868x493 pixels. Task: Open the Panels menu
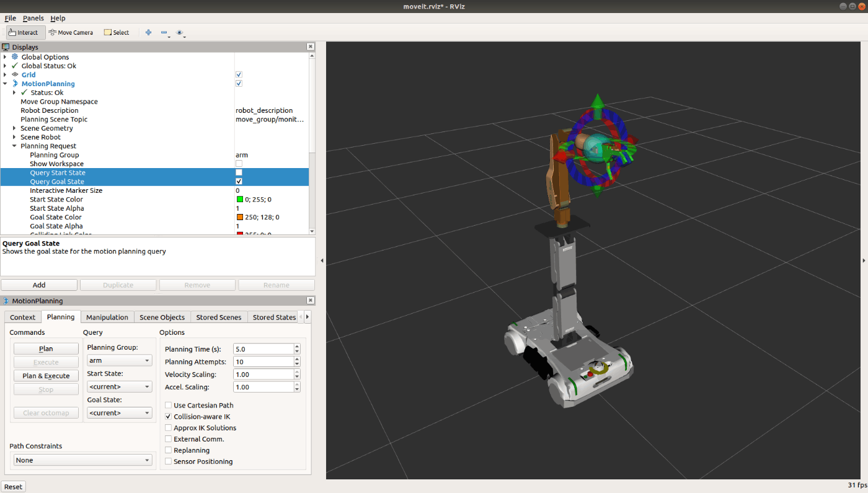(33, 18)
